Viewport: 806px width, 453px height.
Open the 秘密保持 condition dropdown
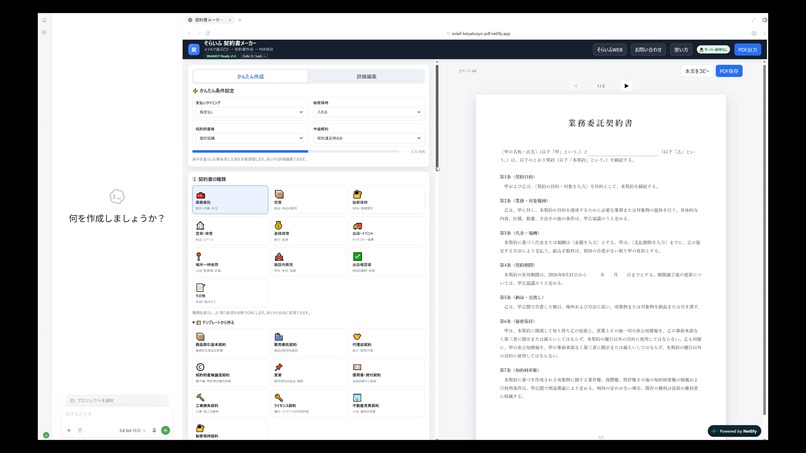[x=368, y=112]
